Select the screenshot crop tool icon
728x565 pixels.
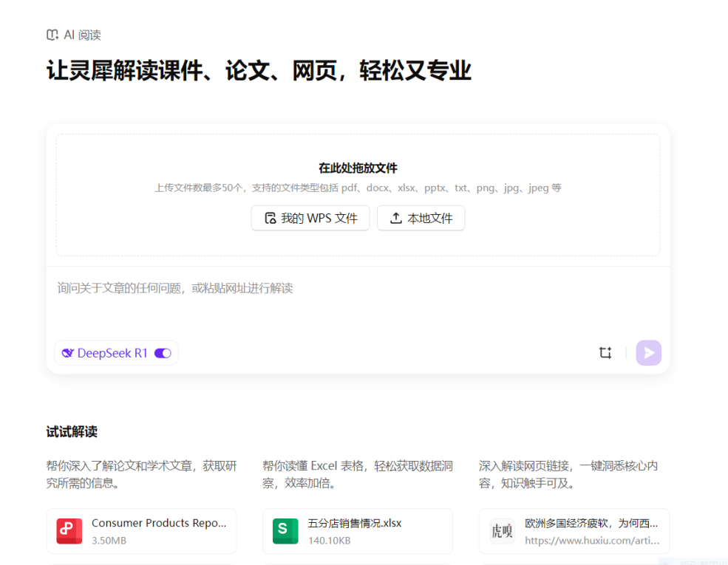pos(605,353)
